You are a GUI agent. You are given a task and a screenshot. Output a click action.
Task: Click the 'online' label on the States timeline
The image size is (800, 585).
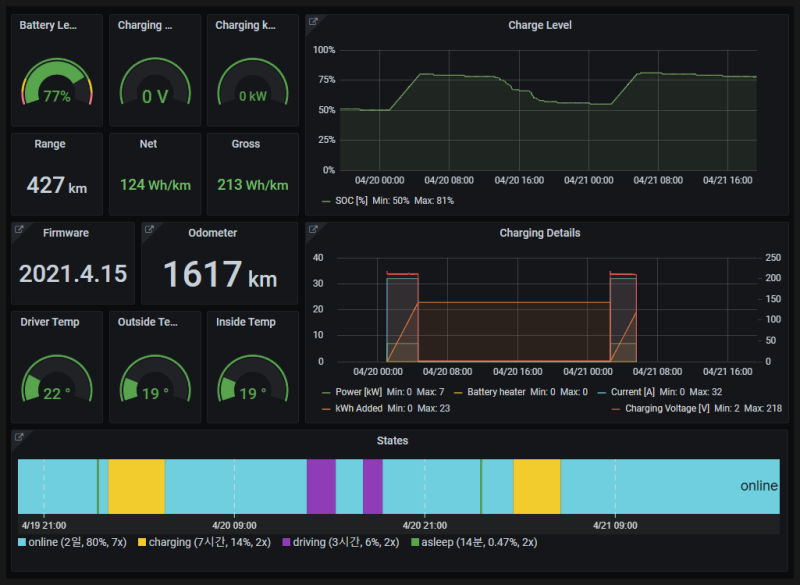759,486
